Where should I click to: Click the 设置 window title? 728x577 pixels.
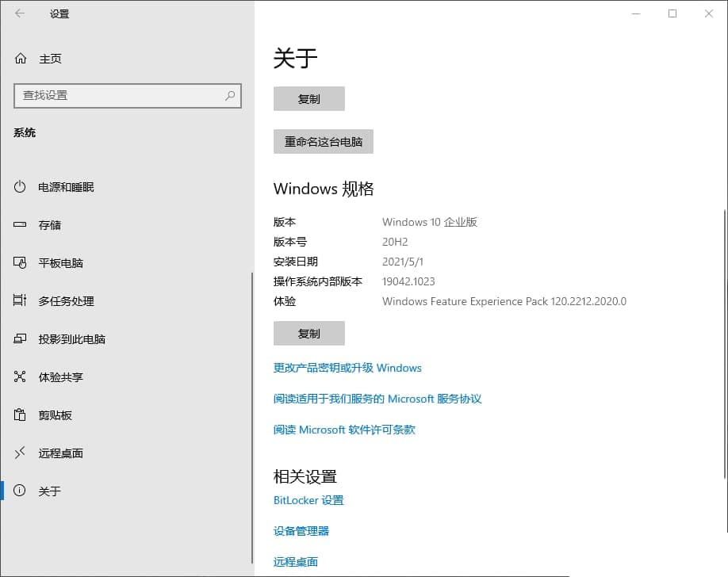coord(59,14)
